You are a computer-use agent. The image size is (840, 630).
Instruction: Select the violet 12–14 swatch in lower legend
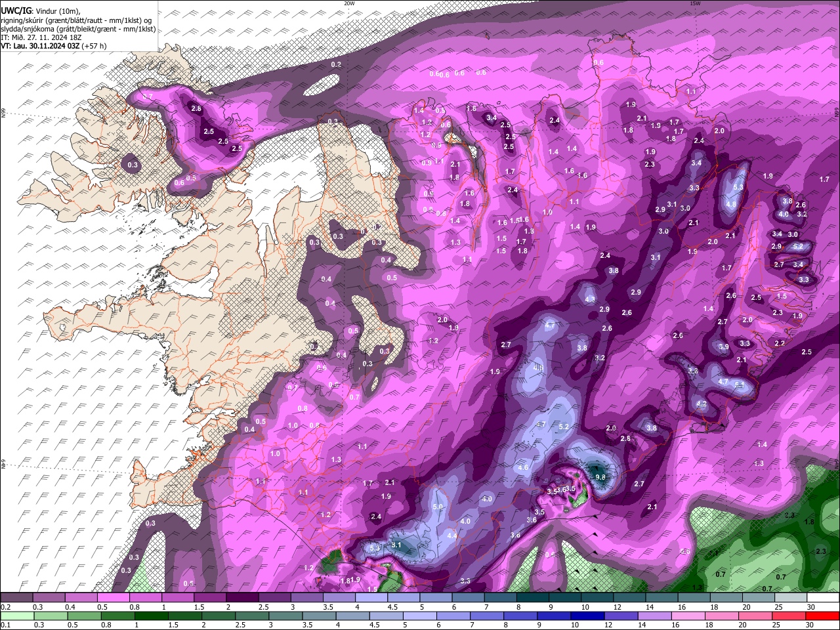click(621, 616)
